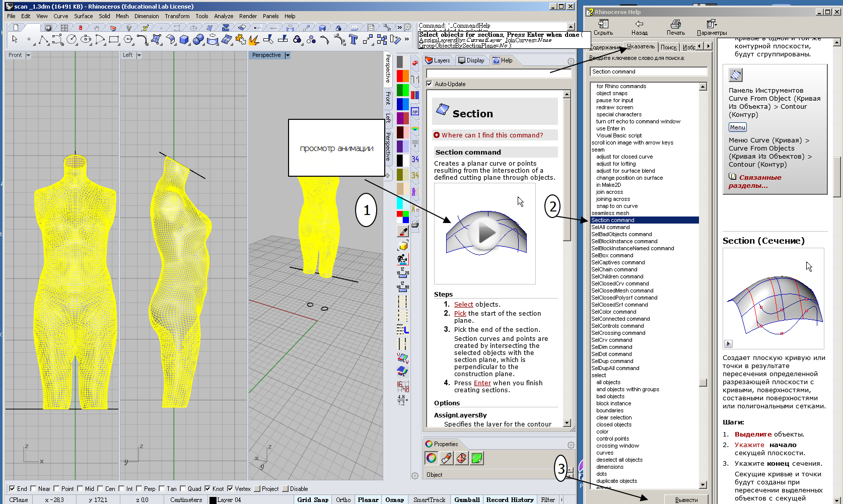Enable the Near object snap
Screen dimensions: 843x504
[x=34, y=488]
